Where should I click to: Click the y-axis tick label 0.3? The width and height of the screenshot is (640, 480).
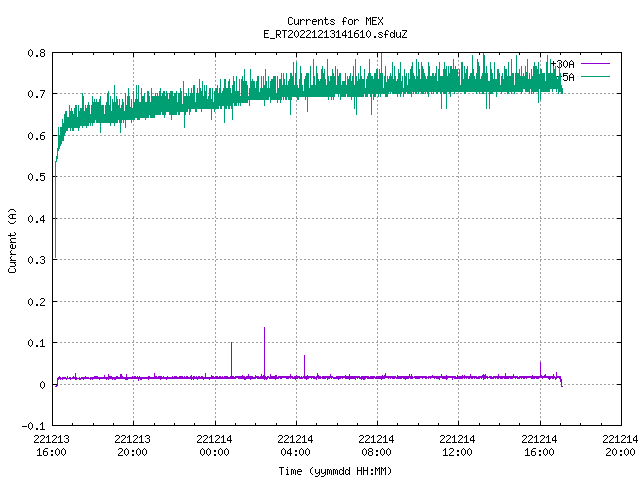pyautogui.click(x=36, y=260)
